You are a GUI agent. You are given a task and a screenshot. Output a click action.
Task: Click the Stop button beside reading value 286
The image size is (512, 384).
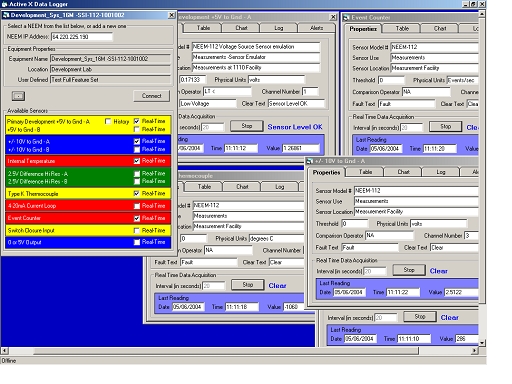click(x=420, y=317)
